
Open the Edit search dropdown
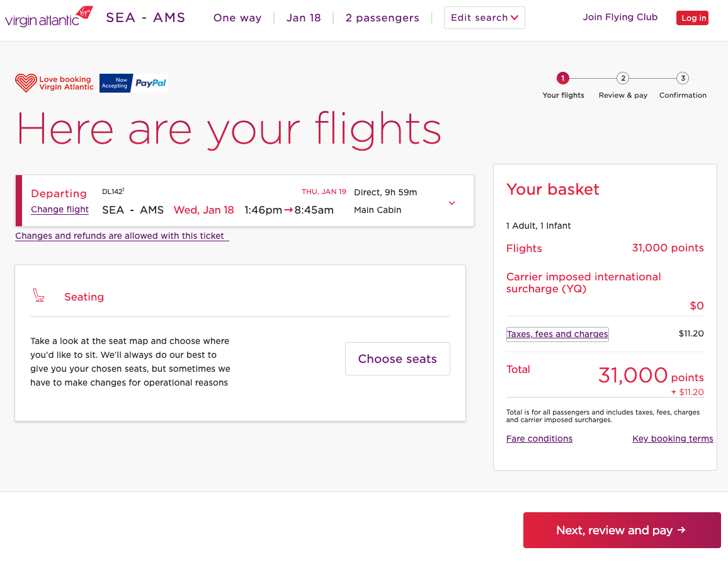click(484, 18)
